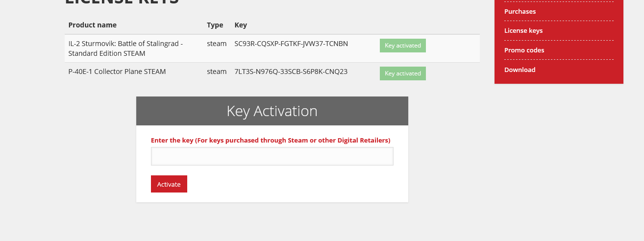644x241 pixels.
Task: Click IL-2 Sturmovik Battle of Stalingrad product name
Action: click(x=125, y=48)
